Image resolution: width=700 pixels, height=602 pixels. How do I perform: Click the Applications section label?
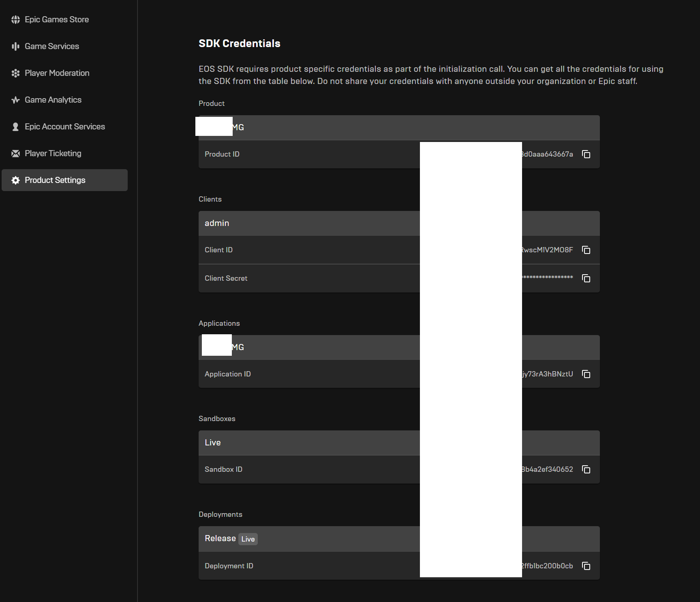(x=219, y=323)
